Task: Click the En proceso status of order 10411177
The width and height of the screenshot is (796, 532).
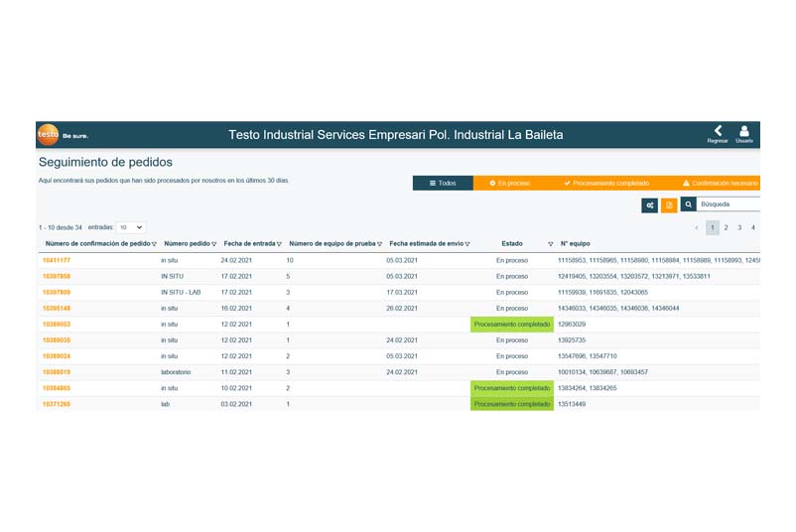Action: tap(512, 260)
